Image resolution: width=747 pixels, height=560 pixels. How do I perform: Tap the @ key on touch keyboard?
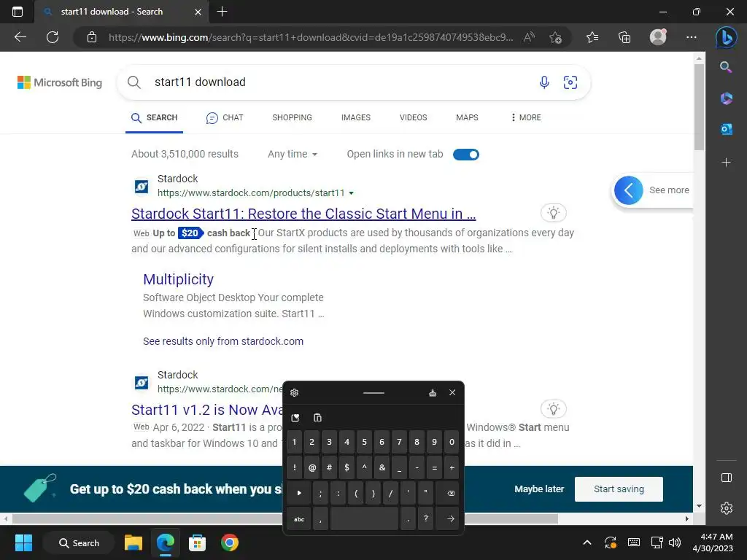click(x=312, y=467)
